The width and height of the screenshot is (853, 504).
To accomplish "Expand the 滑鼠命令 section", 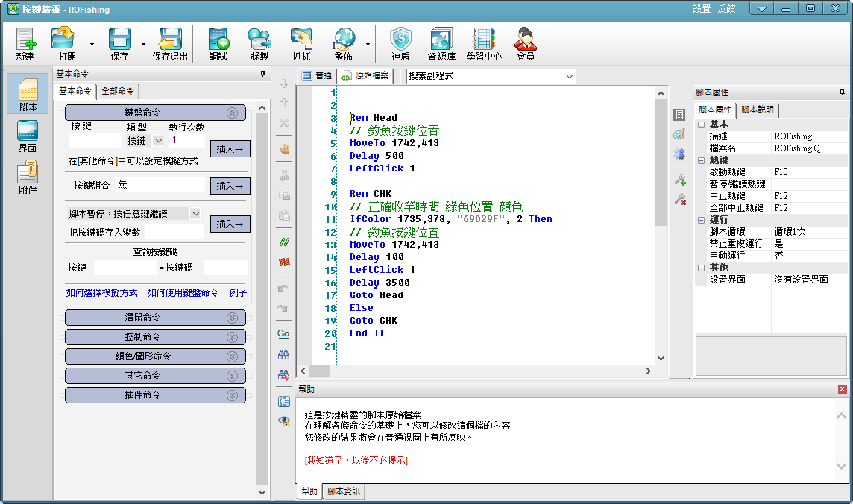I will (232, 318).
